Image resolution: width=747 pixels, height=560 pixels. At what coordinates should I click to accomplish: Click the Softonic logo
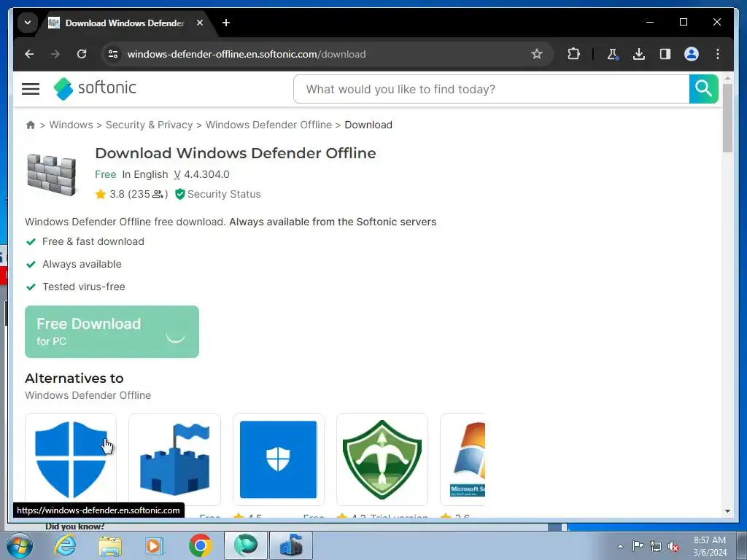(95, 88)
